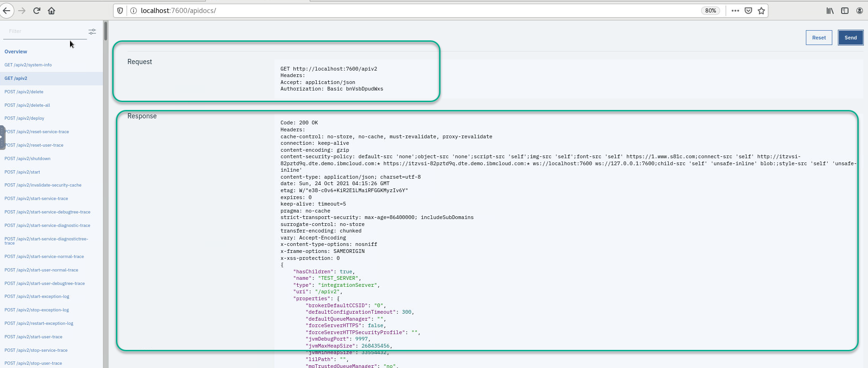
Task: Open the filter settings sliders icon
Action: [92, 32]
